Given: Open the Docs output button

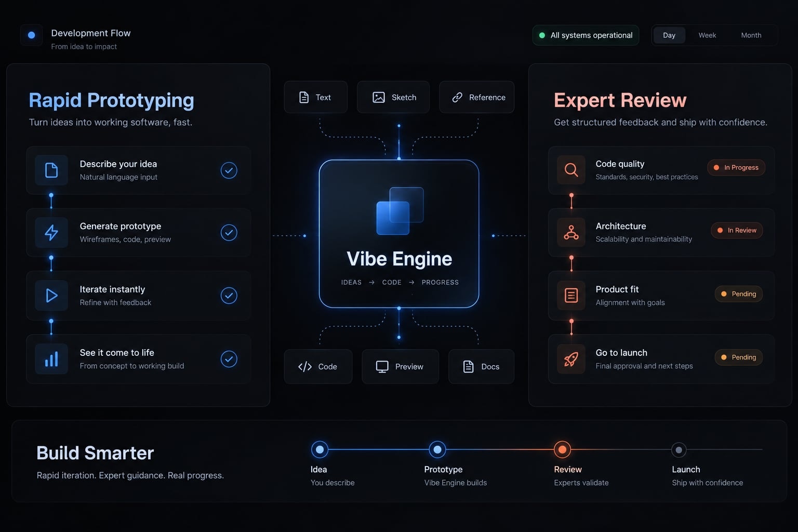Looking at the screenshot, I should click(x=482, y=367).
